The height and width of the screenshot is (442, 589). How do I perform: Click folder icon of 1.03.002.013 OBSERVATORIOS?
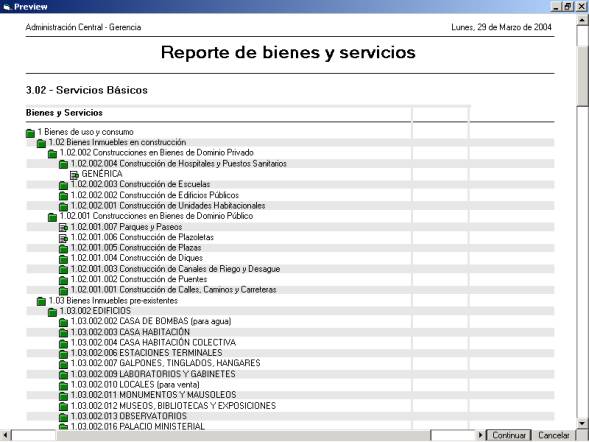pyautogui.click(x=63, y=417)
